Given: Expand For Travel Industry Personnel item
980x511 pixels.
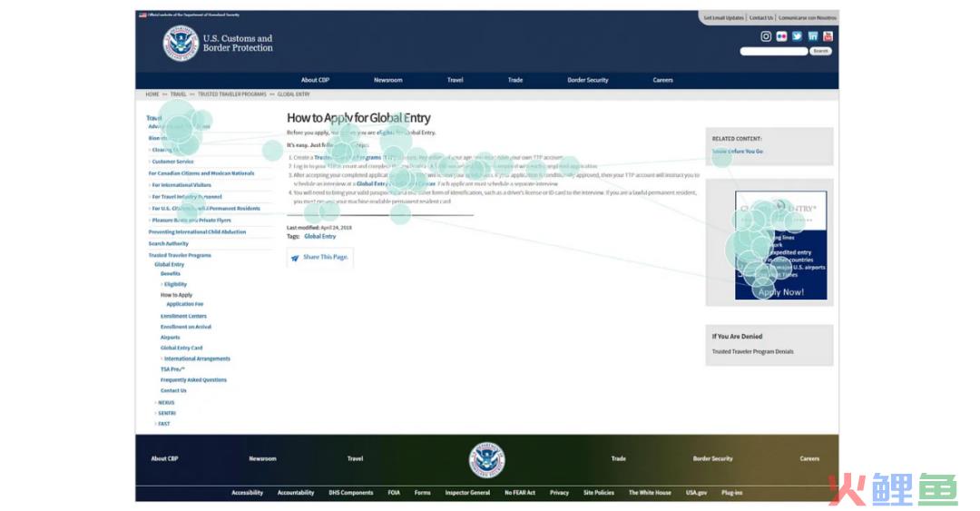Looking at the screenshot, I should click(x=186, y=197).
